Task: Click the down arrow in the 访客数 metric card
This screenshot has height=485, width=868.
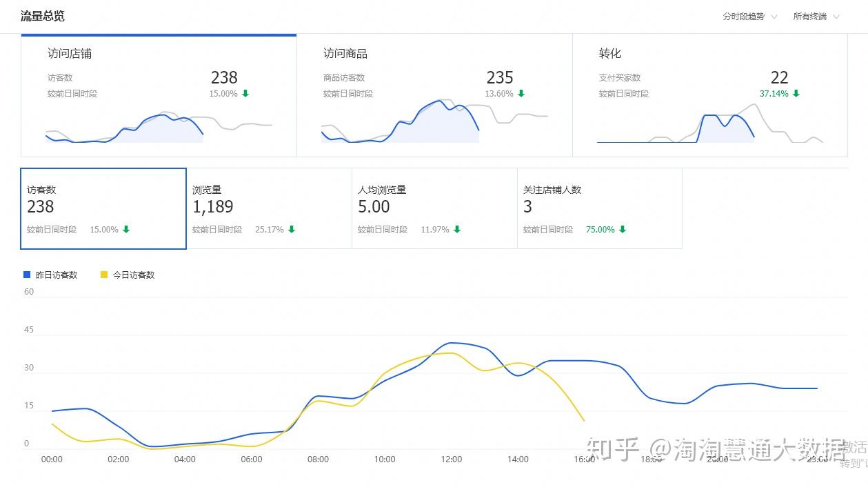Action: click(x=126, y=230)
